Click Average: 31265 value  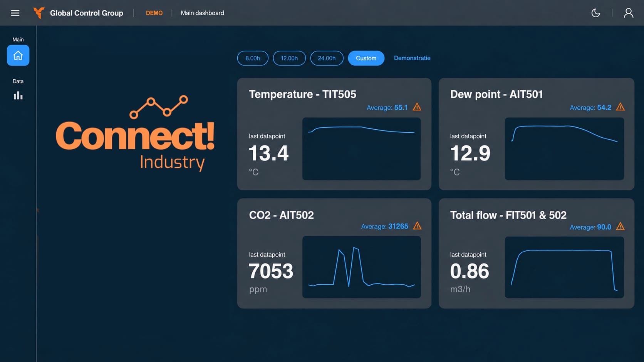click(384, 226)
